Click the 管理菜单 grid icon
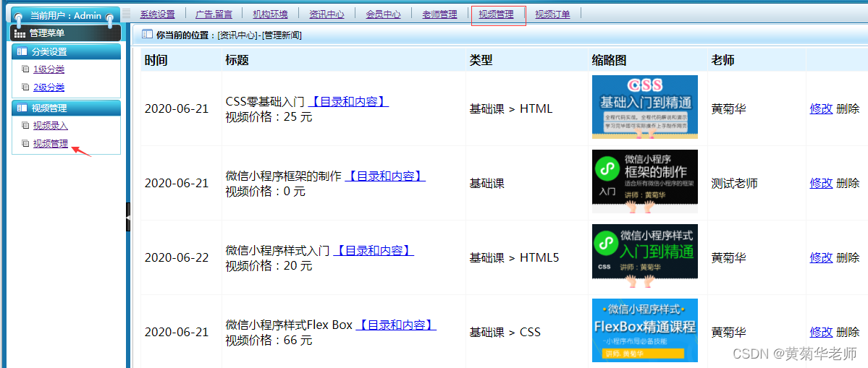 (20, 33)
